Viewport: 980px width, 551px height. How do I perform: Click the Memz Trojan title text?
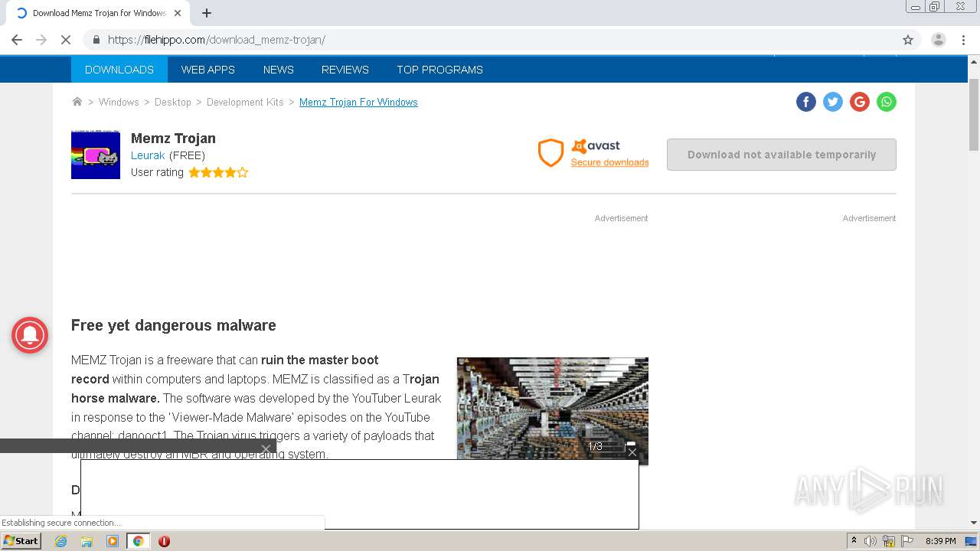click(x=173, y=139)
